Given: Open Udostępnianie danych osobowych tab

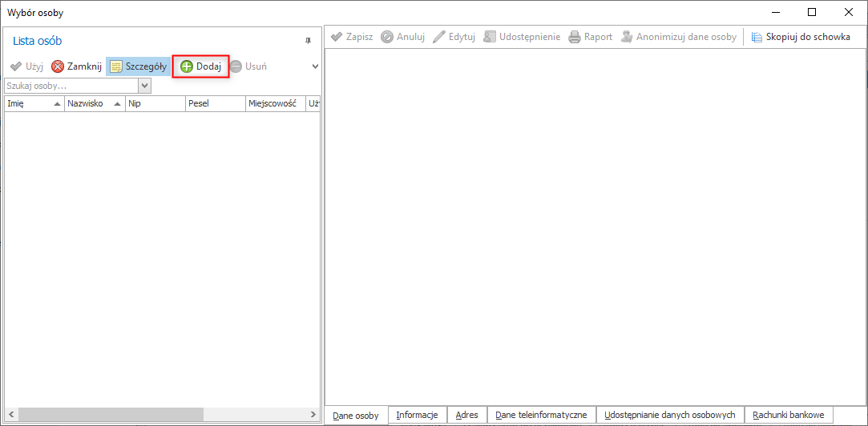Looking at the screenshot, I should [670, 414].
